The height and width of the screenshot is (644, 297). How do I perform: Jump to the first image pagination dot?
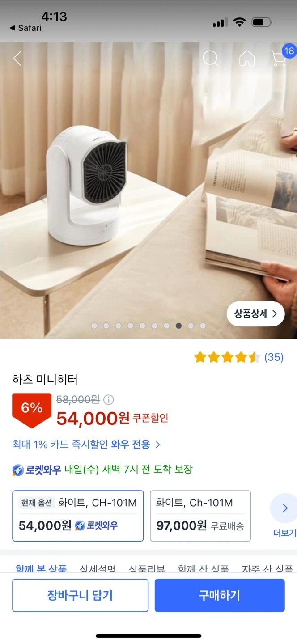[94, 326]
